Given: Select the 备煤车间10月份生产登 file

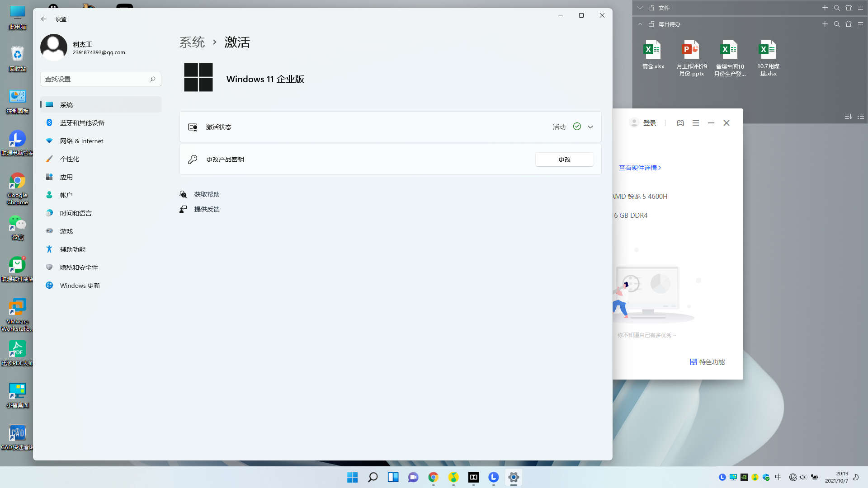Looking at the screenshot, I should [x=730, y=58].
